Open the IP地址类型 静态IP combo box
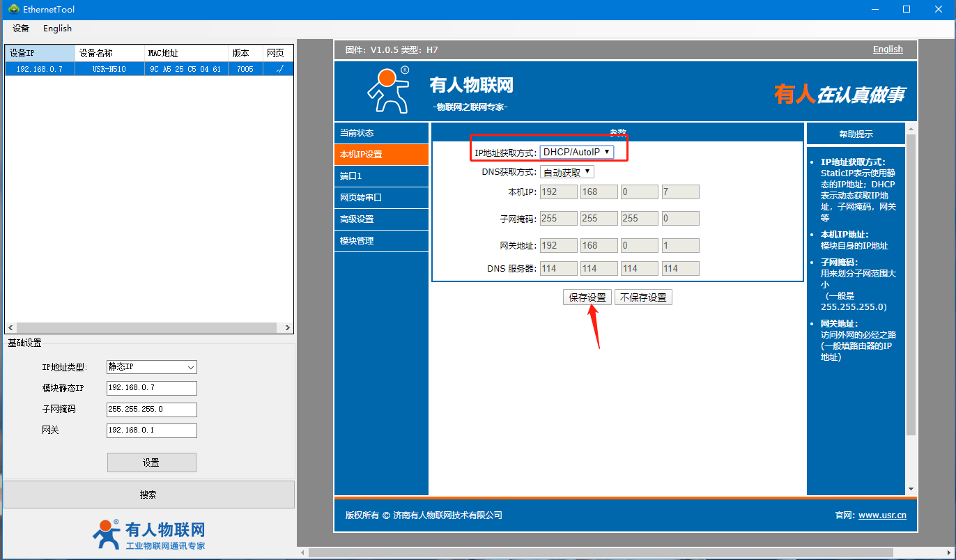This screenshot has height=560, width=956. tap(152, 367)
